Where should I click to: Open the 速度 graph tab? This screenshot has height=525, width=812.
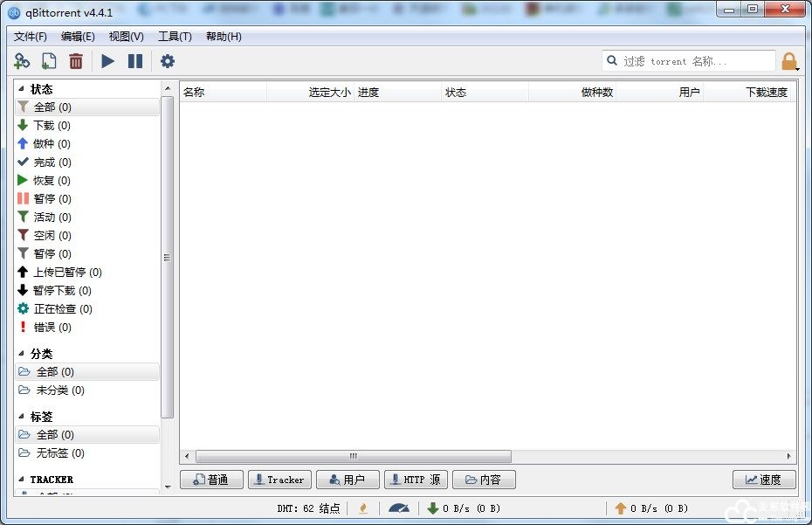click(764, 480)
